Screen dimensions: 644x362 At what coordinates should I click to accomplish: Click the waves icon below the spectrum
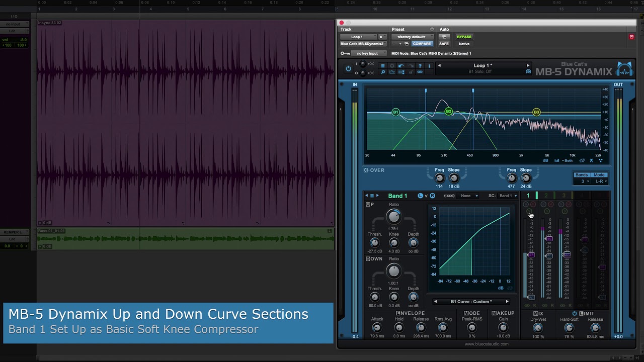pyautogui.click(x=582, y=160)
